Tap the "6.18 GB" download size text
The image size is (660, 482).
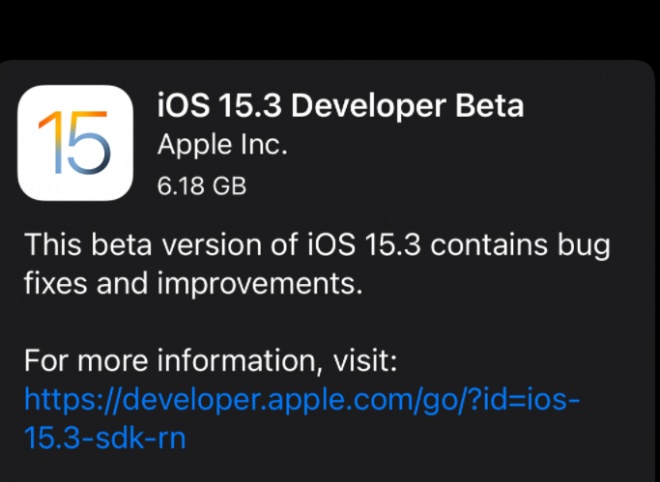(x=202, y=186)
